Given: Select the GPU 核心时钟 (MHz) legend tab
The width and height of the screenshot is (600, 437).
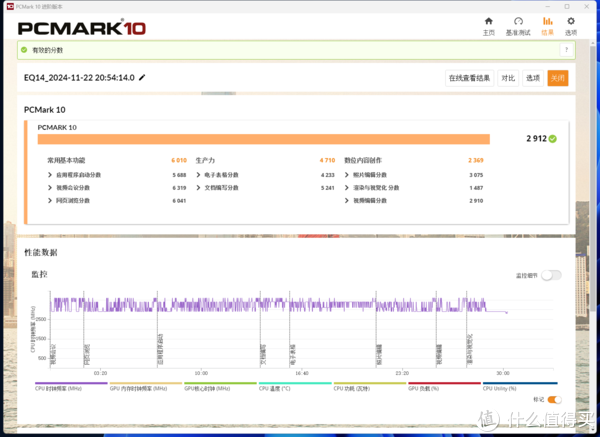Looking at the screenshot, I should pos(220,386).
